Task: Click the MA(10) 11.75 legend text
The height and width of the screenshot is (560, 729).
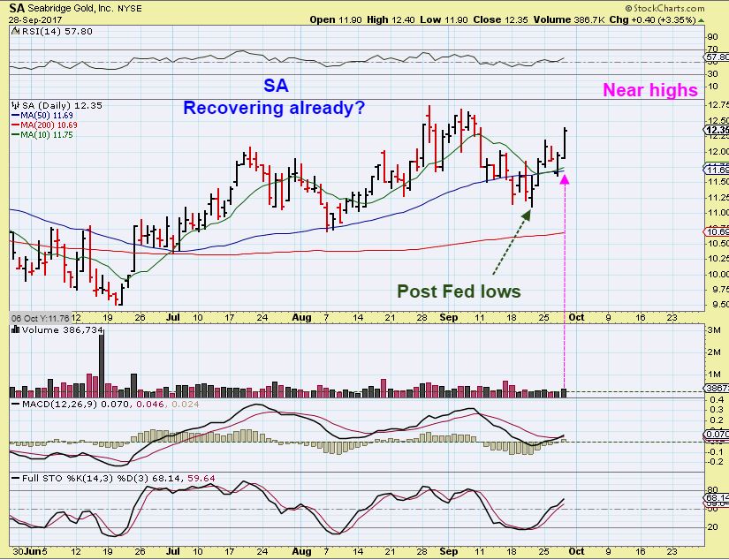Action: [x=47, y=135]
